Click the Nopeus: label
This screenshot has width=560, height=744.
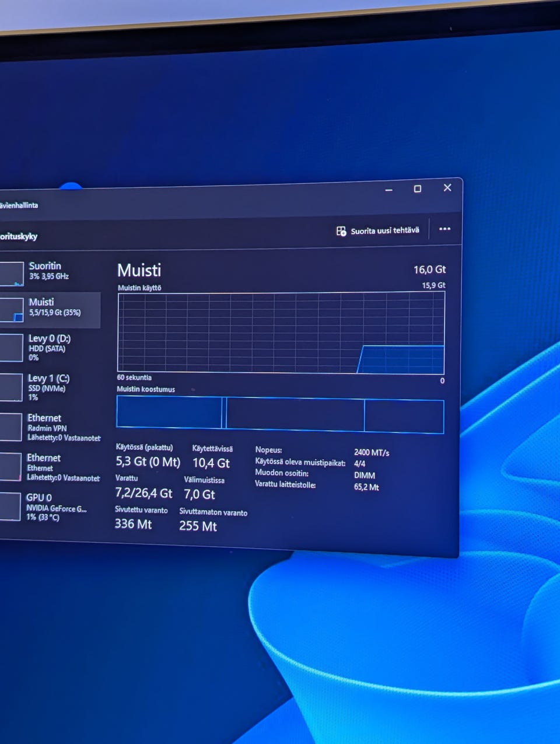[268, 450]
